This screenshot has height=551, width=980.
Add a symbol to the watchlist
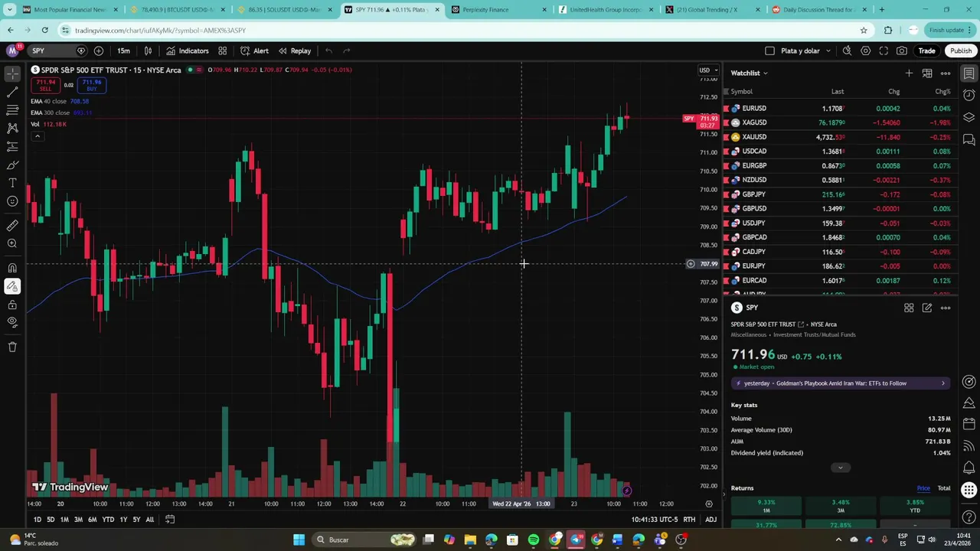[909, 73]
